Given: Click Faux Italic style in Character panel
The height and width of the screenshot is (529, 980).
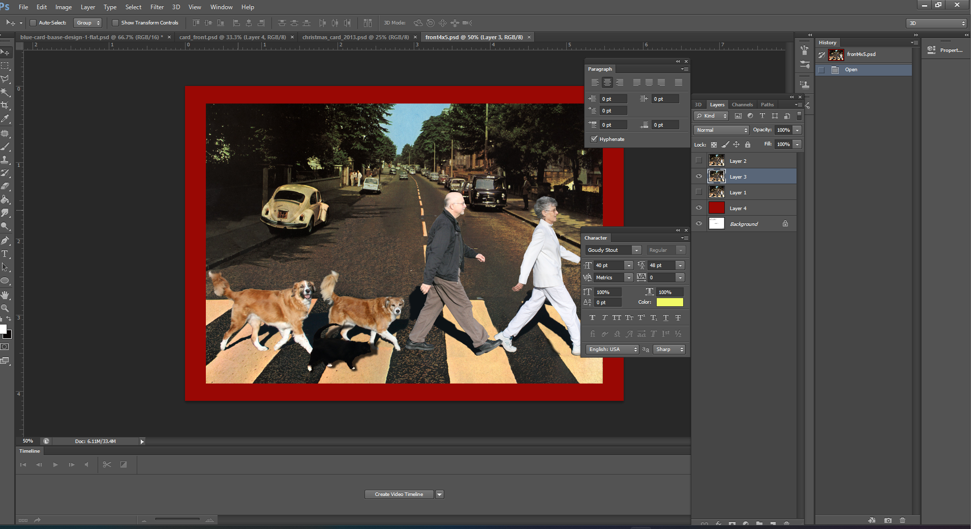Looking at the screenshot, I should pos(604,318).
